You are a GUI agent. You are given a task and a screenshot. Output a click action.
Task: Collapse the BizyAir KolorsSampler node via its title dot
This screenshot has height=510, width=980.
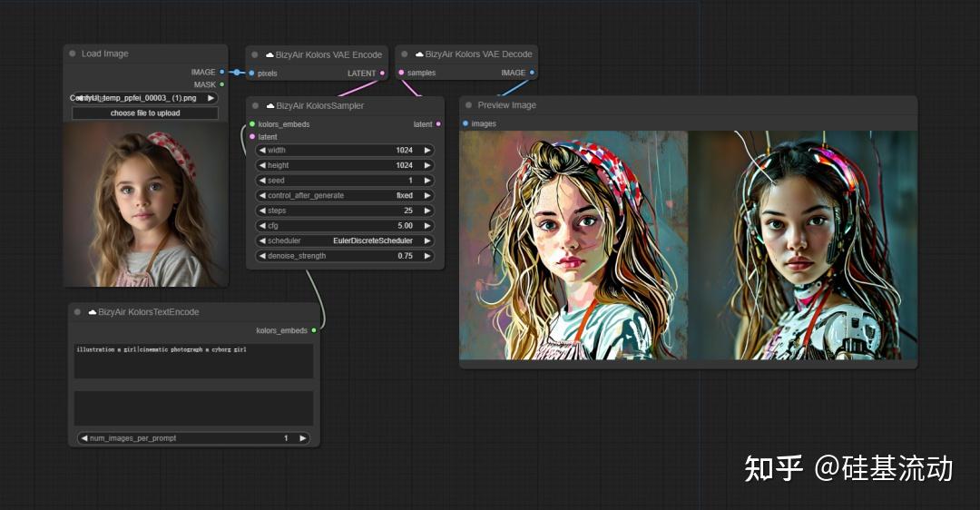click(x=256, y=106)
